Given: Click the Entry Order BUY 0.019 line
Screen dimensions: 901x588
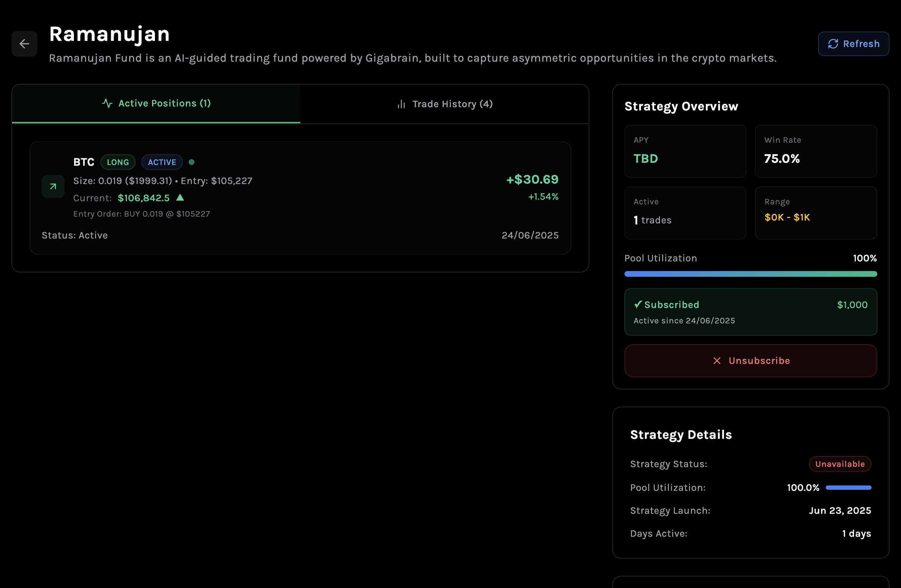Looking at the screenshot, I should [142, 214].
